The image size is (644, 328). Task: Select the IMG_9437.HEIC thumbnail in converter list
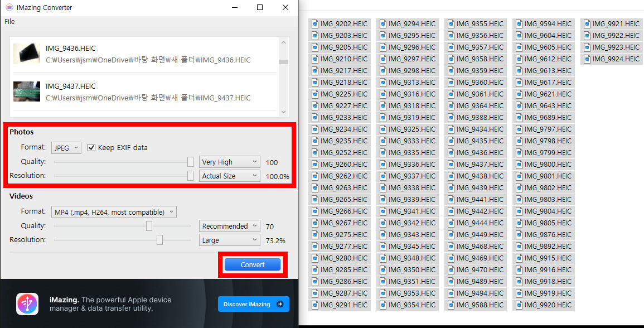[x=27, y=91]
